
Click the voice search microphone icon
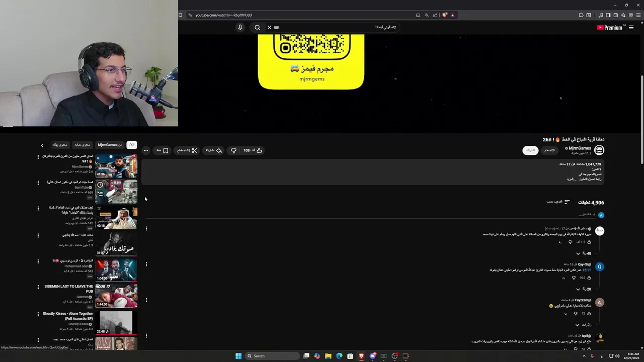(240, 27)
